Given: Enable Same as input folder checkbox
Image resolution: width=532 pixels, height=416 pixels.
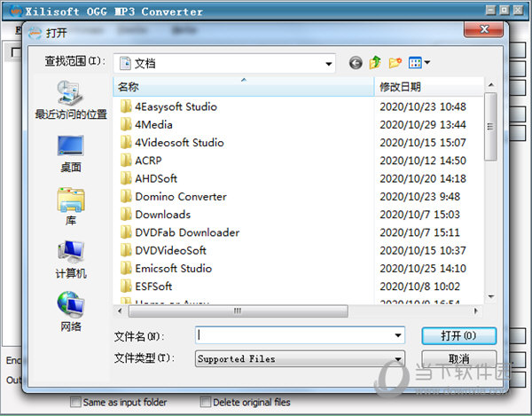Looking at the screenshot, I should pyautogui.click(x=75, y=402).
